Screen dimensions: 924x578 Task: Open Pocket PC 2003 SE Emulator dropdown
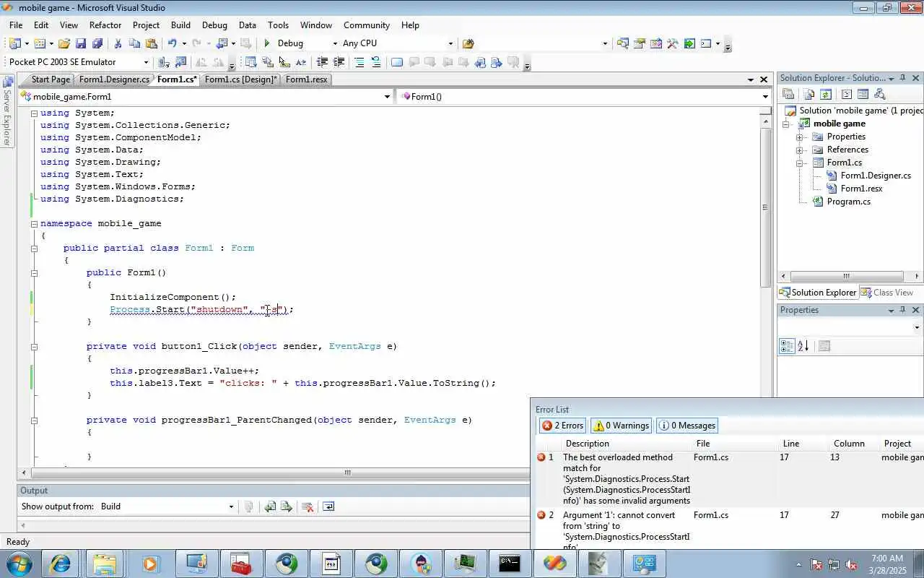[x=146, y=62]
